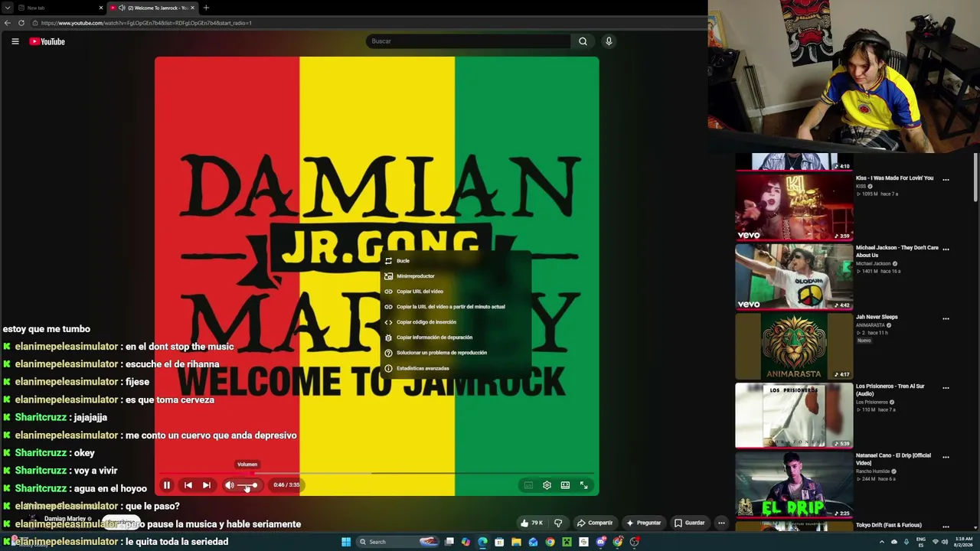
Task: Close the New tab browser tab
Action: pyautogui.click(x=100, y=8)
